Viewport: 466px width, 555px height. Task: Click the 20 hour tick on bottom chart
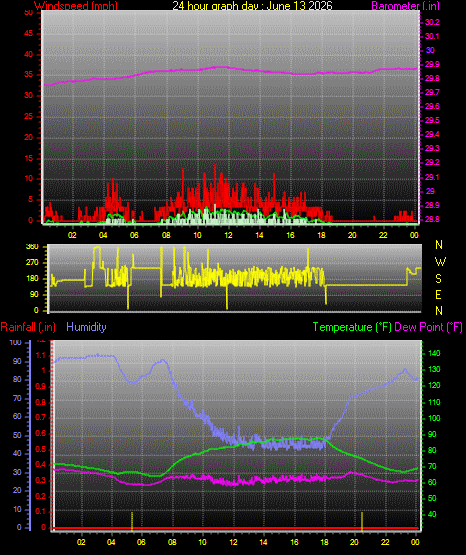(355, 542)
